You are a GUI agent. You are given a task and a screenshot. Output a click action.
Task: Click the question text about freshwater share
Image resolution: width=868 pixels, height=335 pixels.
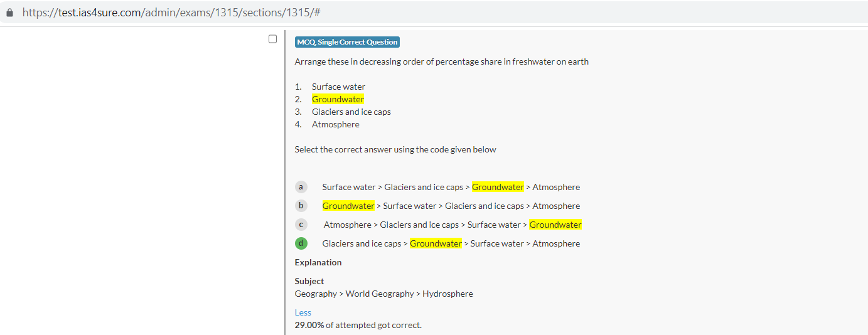441,61
